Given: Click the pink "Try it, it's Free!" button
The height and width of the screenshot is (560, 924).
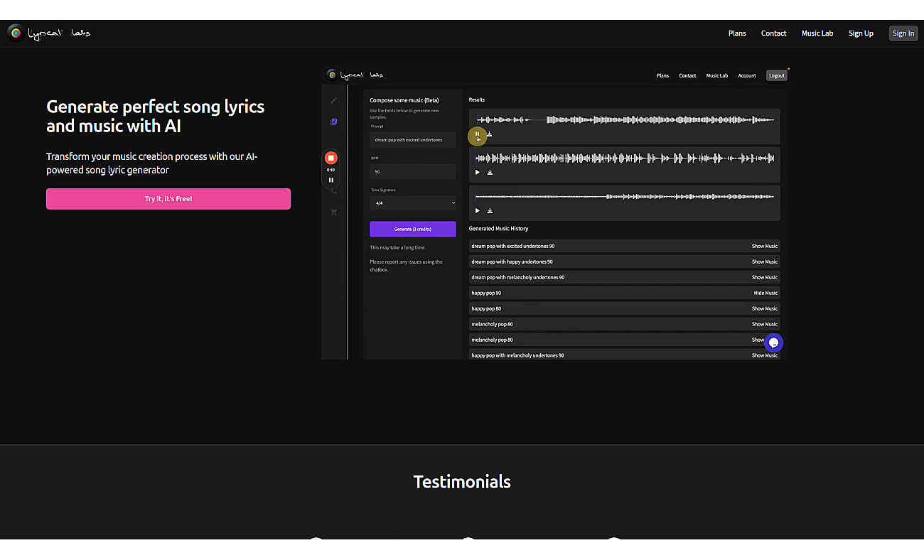Looking at the screenshot, I should (168, 199).
